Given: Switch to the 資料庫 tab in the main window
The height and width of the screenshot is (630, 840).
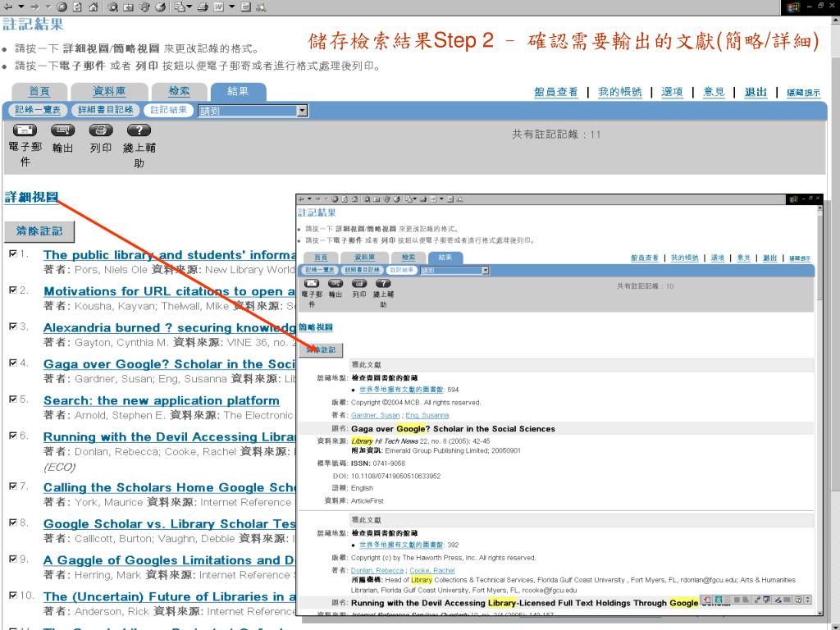Looking at the screenshot, I should (x=109, y=91).
